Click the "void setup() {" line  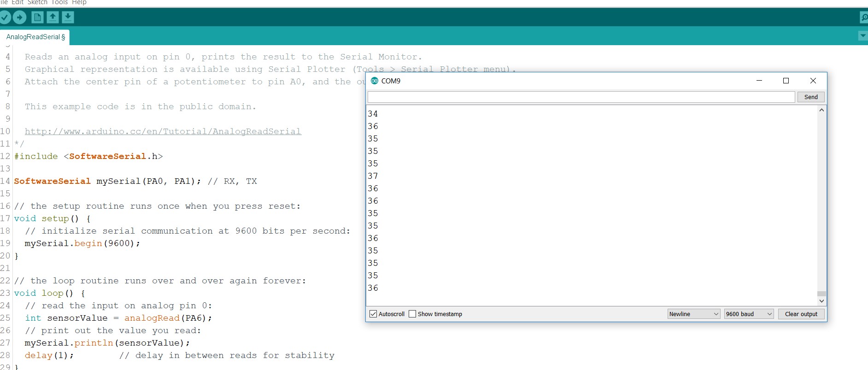tap(53, 218)
